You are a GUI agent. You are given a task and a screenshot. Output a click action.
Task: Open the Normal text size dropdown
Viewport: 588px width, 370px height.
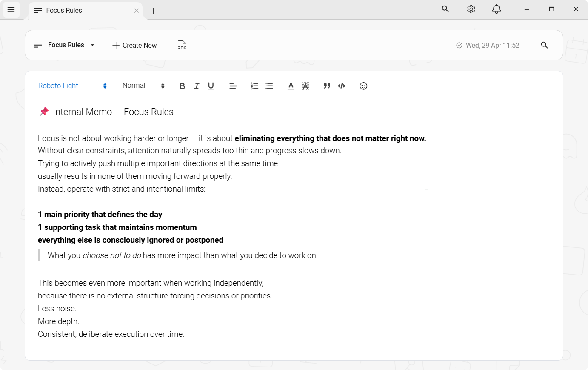click(143, 86)
